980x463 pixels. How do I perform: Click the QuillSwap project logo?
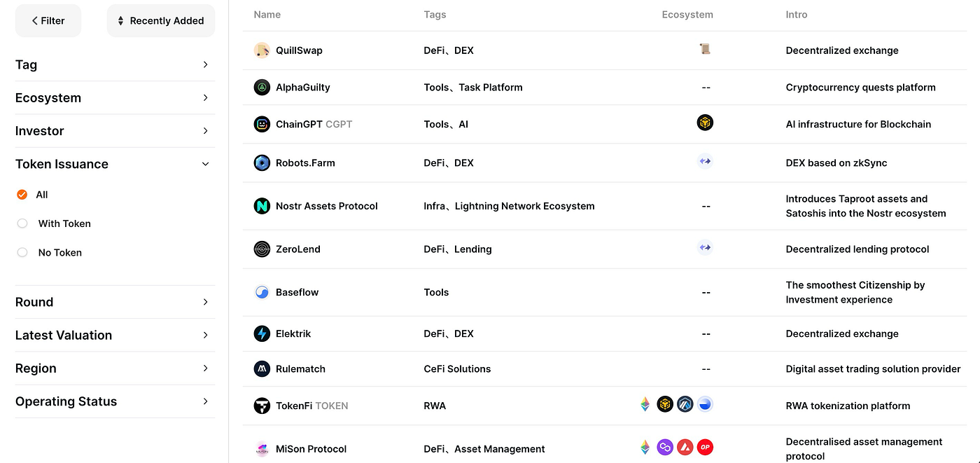coord(262,50)
